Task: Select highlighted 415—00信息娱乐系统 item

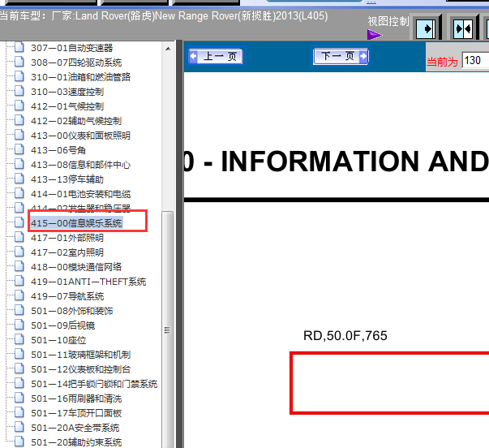Action: [x=76, y=223]
